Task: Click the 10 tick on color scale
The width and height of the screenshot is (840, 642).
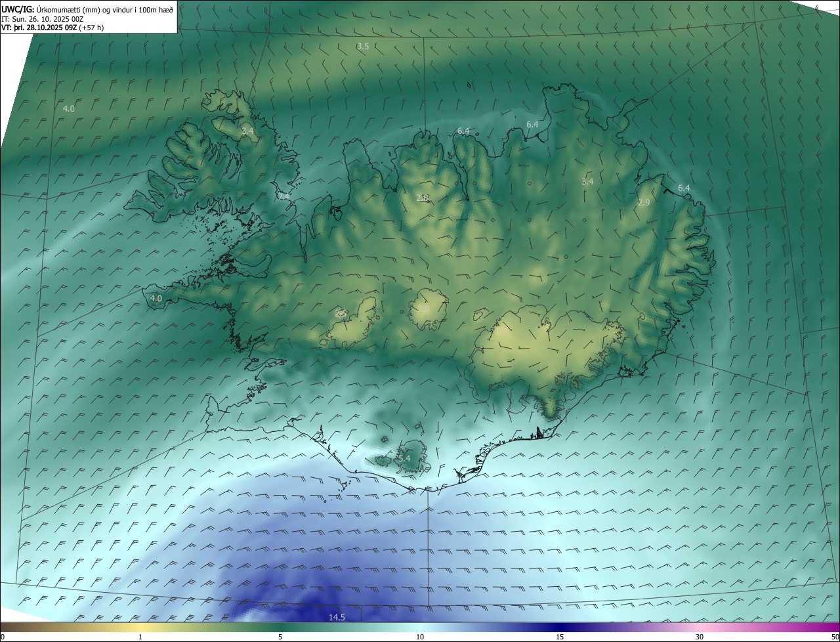Action: click(x=420, y=637)
